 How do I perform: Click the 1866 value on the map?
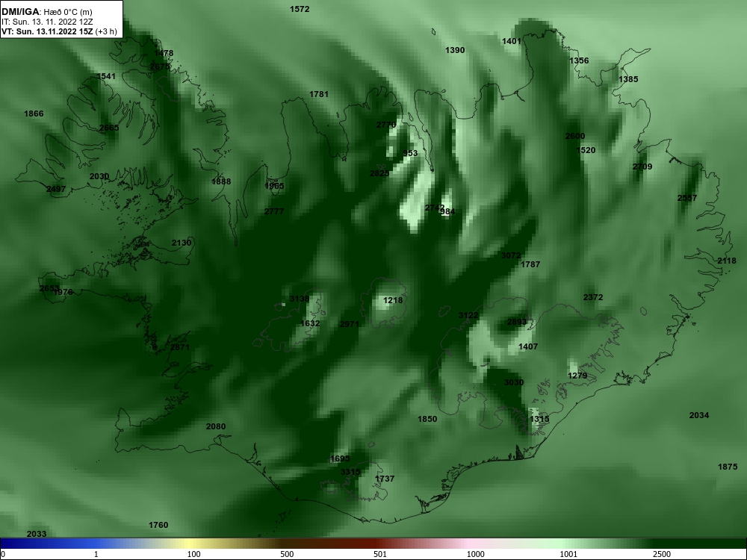(34, 113)
